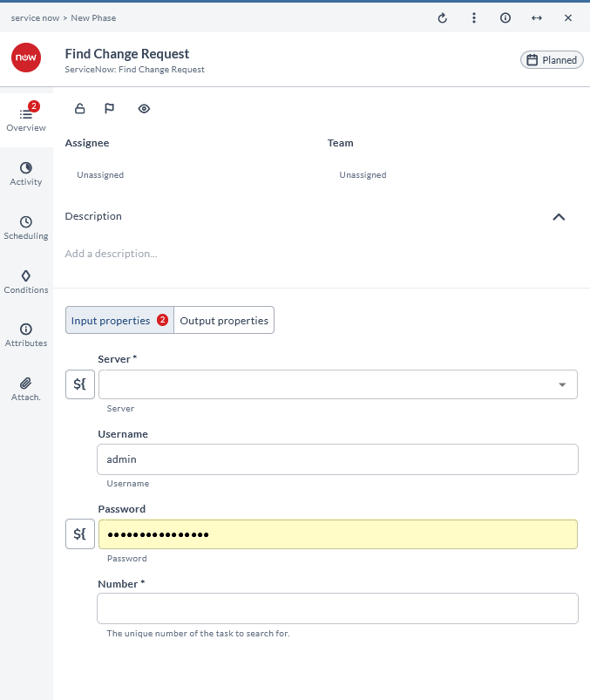The image size is (590, 700).
Task: Switch to the Output properties tab
Action: point(224,320)
